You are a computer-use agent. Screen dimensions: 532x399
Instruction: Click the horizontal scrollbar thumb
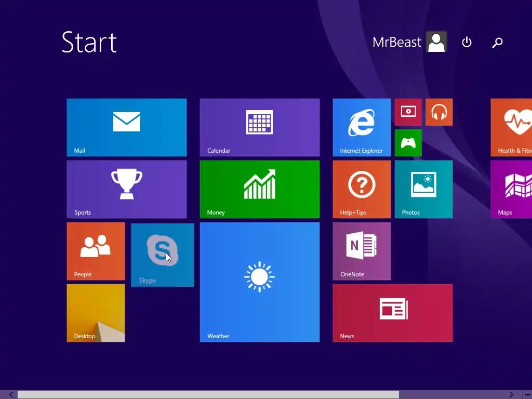[x=208, y=395]
